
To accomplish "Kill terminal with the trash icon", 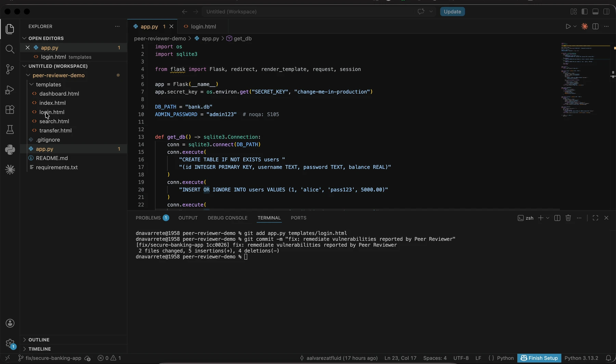I will (568, 218).
